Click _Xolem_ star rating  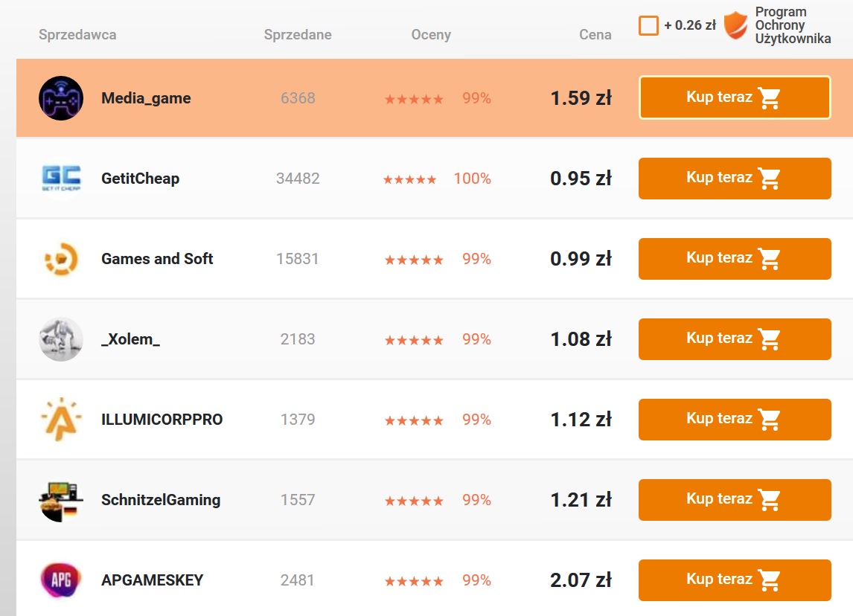pyautogui.click(x=414, y=340)
